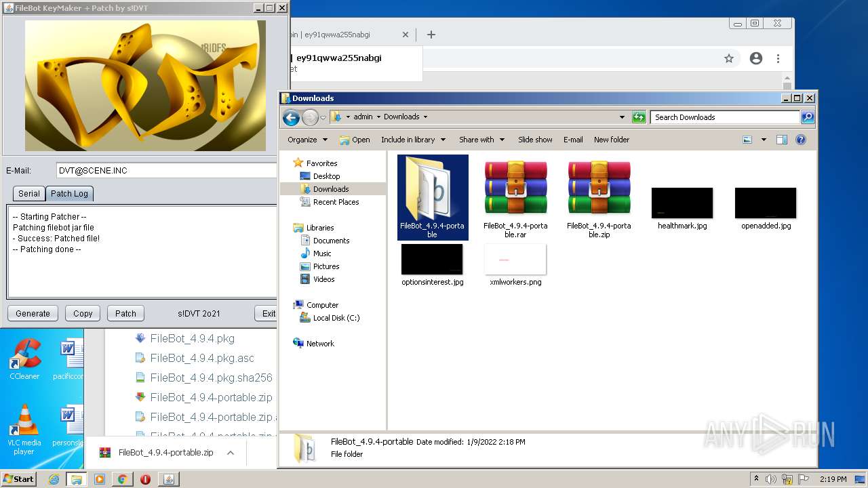Open the view options dropdown arrow
The height and width of the screenshot is (488, 868).
pos(764,140)
